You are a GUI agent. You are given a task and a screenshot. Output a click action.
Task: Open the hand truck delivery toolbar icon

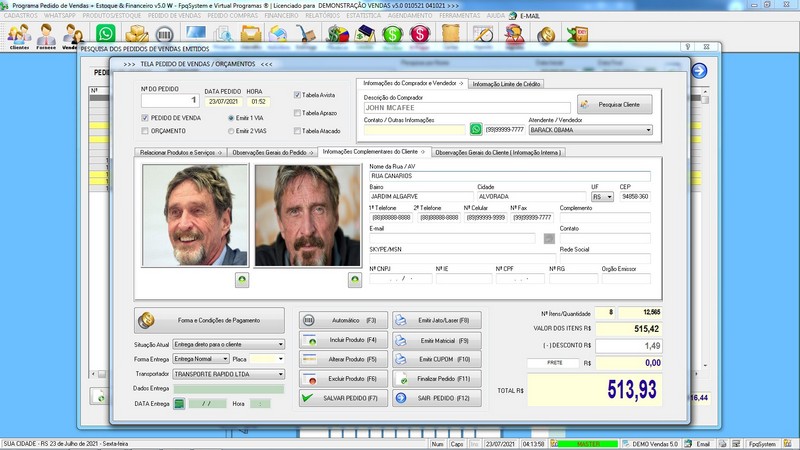[x=306, y=34]
